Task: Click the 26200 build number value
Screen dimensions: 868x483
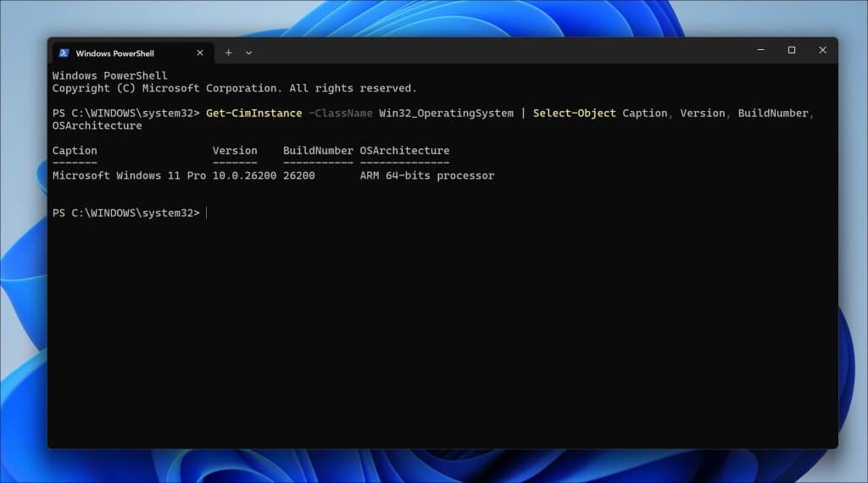Action: coord(299,176)
